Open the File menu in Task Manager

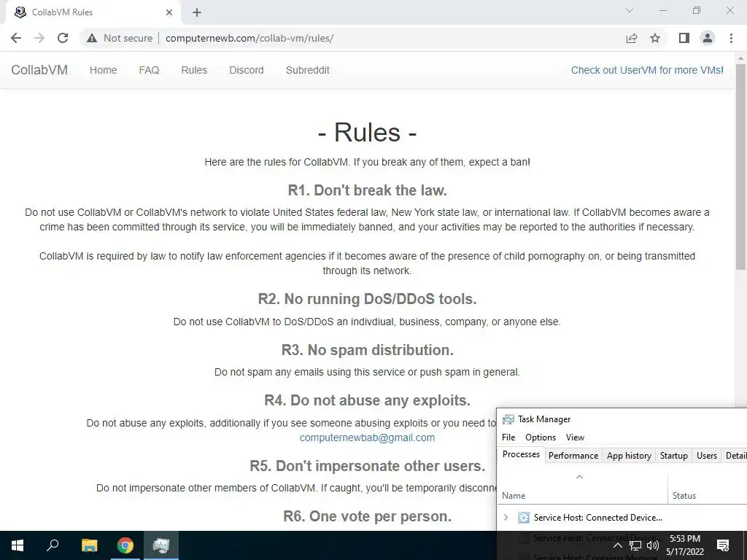click(x=508, y=437)
